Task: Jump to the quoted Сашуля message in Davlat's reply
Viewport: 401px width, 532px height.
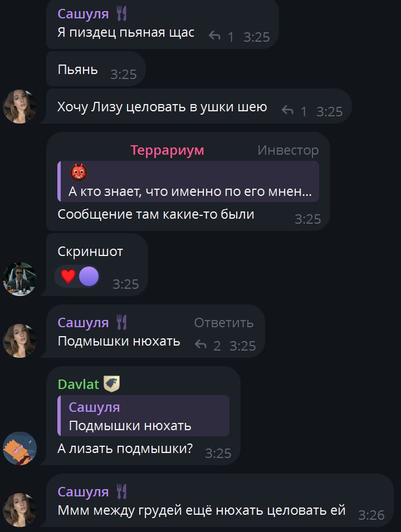Action: tap(143, 416)
